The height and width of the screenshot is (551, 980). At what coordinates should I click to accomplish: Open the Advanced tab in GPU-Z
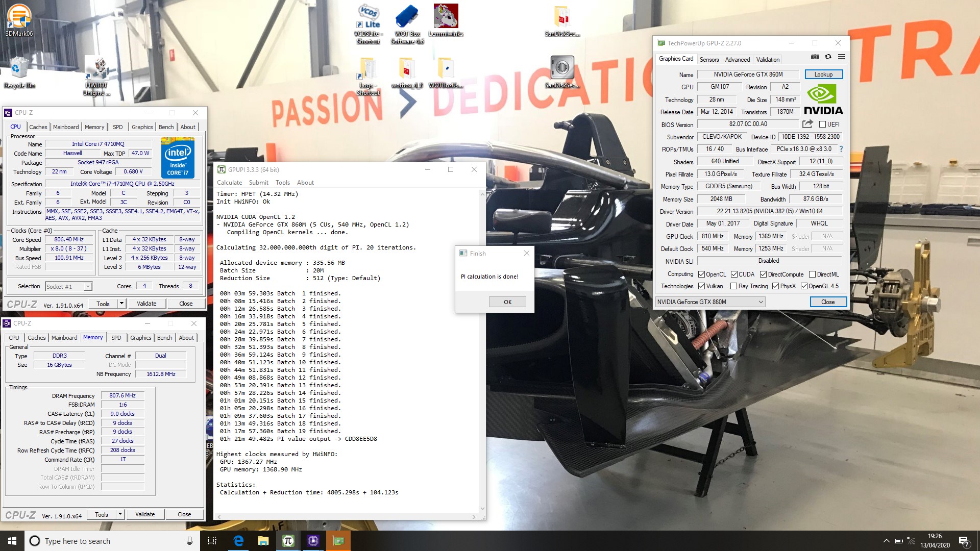point(738,60)
